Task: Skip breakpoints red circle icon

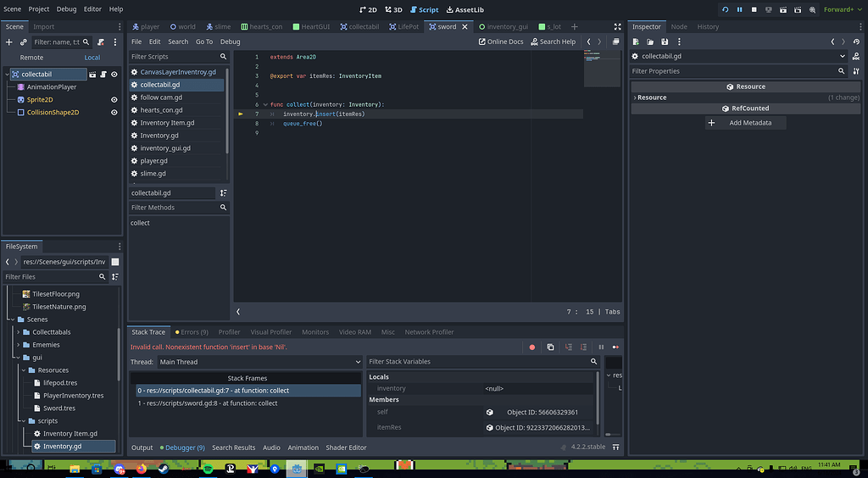Action: point(532,347)
